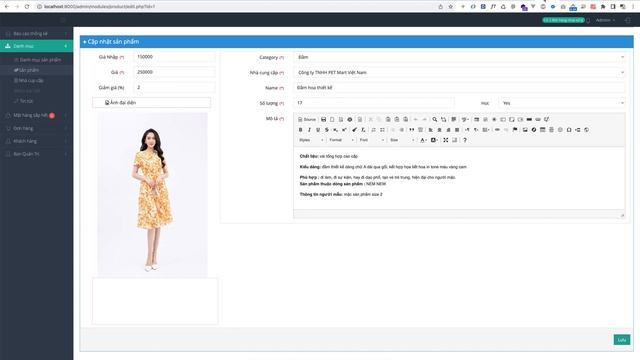Expand Đơn hàng sidebar menu
This screenshot has width=640, height=360.
tap(36, 128)
